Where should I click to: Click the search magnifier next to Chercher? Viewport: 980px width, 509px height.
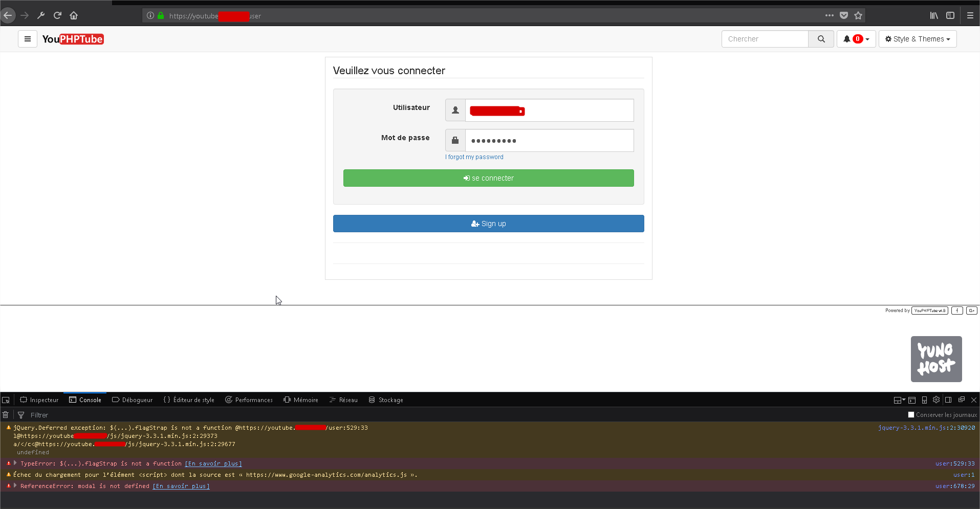click(x=821, y=38)
